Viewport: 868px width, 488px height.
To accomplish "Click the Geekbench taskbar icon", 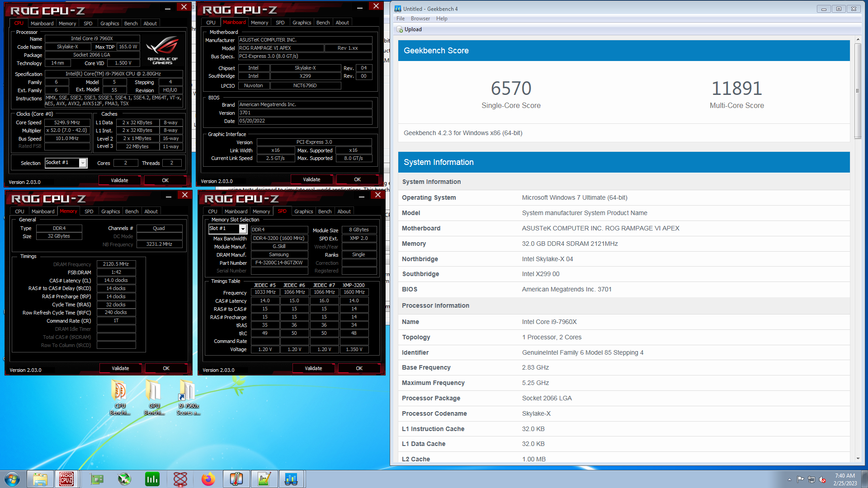I will click(x=291, y=479).
